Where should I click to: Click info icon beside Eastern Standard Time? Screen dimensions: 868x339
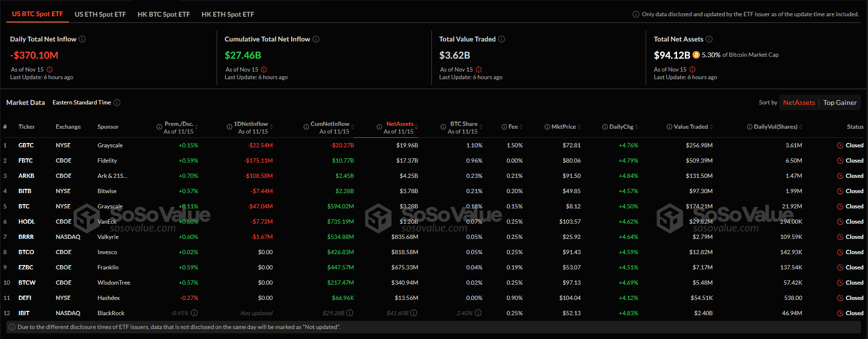pyautogui.click(x=117, y=103)
